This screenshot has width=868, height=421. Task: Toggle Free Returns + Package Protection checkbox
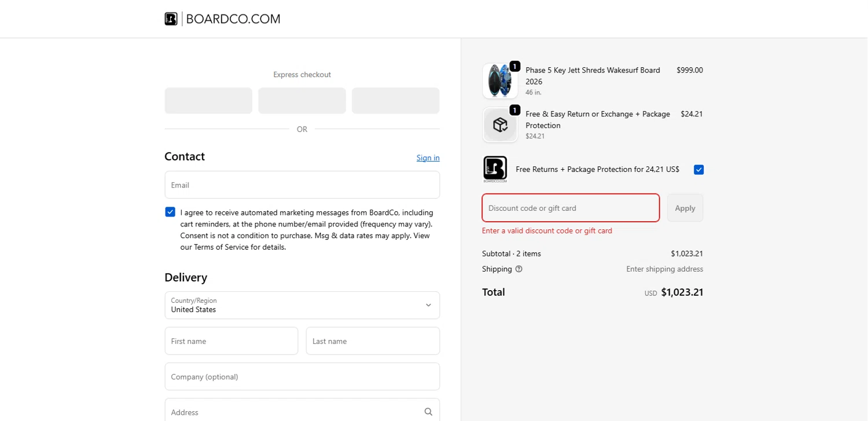(x=698, y=170)
